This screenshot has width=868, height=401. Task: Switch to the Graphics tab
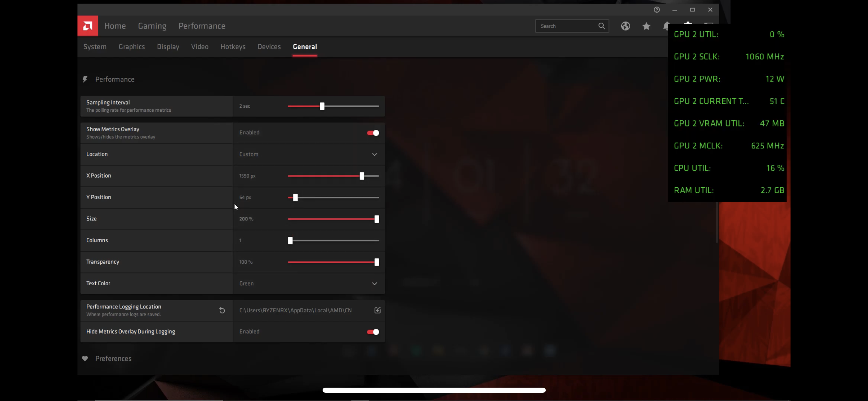(132, 47)
